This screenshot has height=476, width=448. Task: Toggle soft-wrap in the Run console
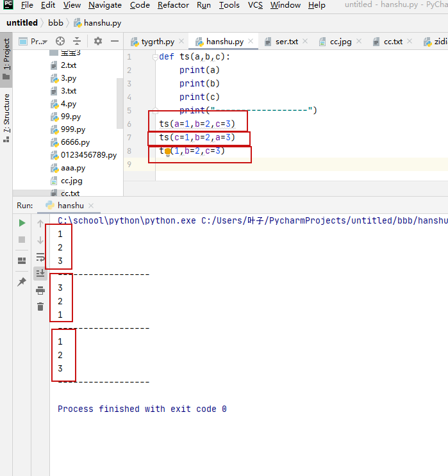(x=40, y=257)
